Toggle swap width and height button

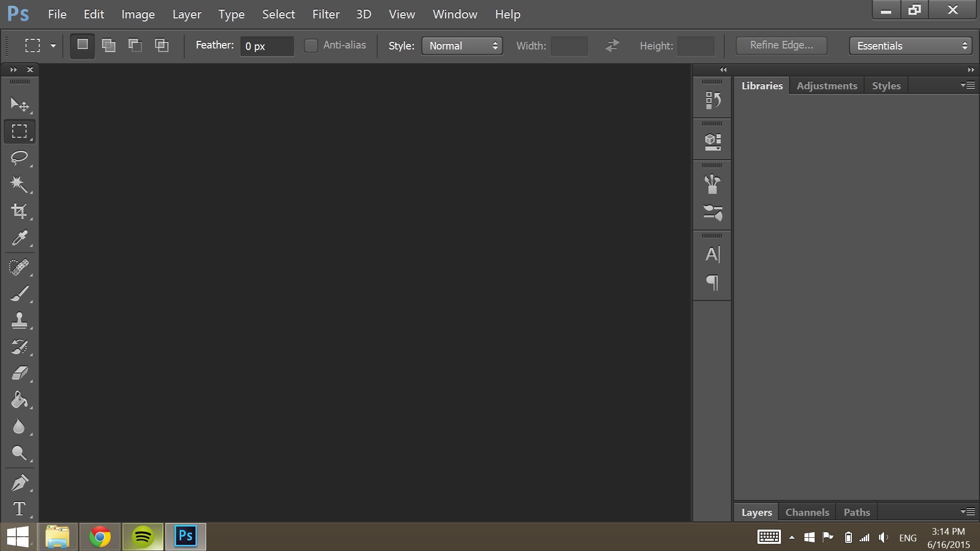click(612, 45)
